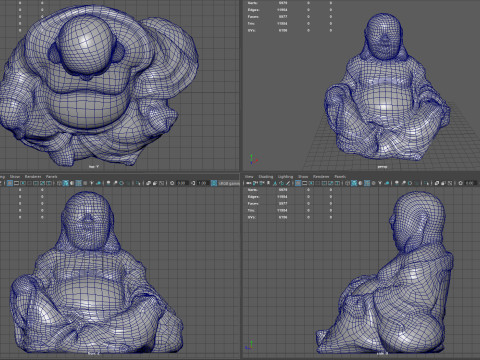
Task: Click 2D Pan/Zoom icon in side panel toolbar
Action: (x=282, y=183)
